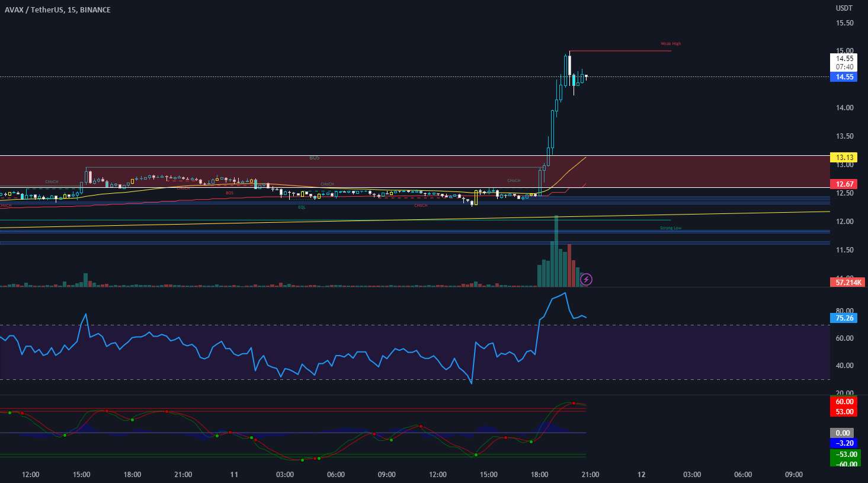The image size is (868, 483).
Task: Click the 15.50 price axis label
Action: pos(844,23)
